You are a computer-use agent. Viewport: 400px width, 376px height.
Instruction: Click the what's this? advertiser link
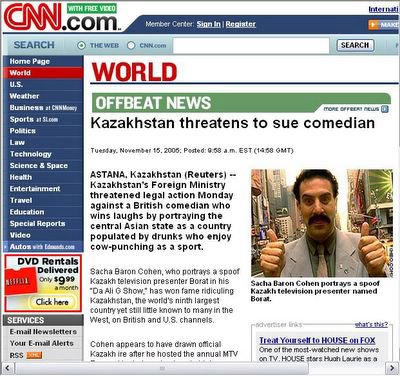[x=371, y=325]
